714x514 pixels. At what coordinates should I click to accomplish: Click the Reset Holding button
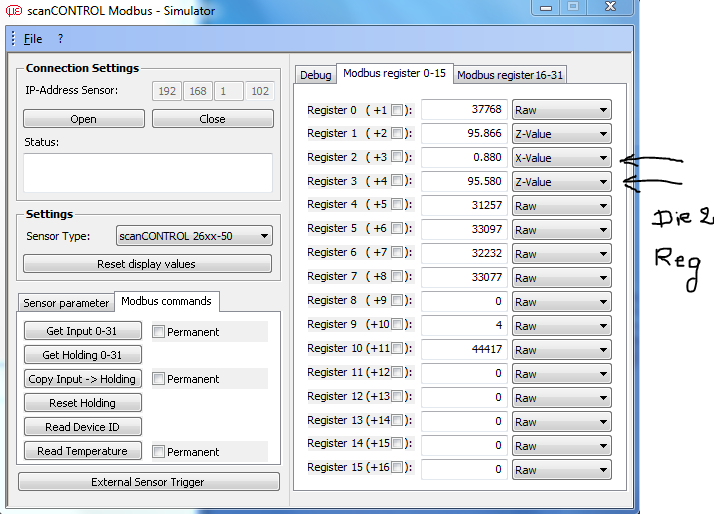[82, 403]
